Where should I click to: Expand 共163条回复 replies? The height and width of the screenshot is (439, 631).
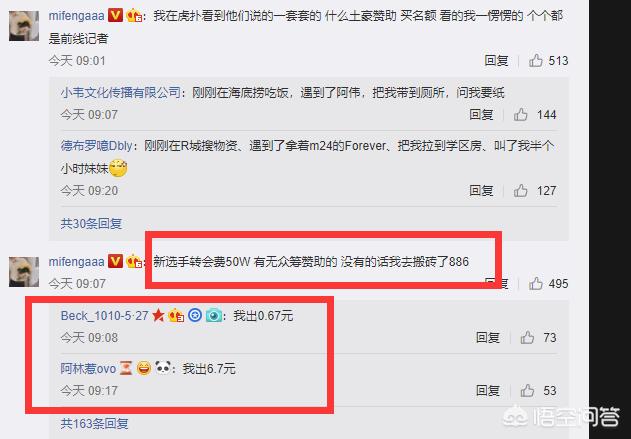point(95,423)
